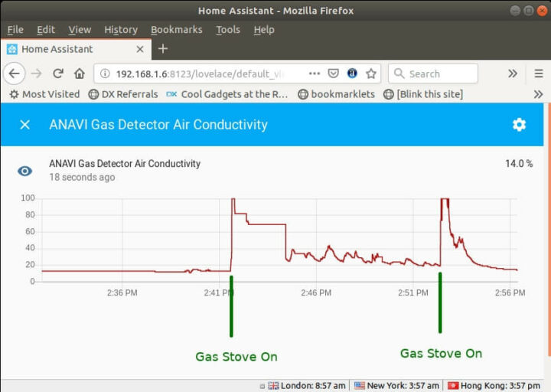The image size is (551, 392).
Task: Open the DX Referrals bookmark
Action: 122,94
